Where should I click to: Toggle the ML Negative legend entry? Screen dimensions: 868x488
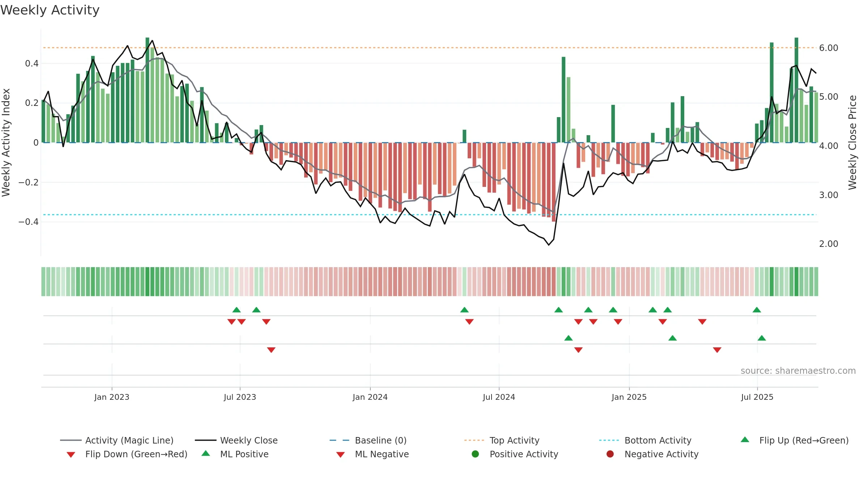373,454
